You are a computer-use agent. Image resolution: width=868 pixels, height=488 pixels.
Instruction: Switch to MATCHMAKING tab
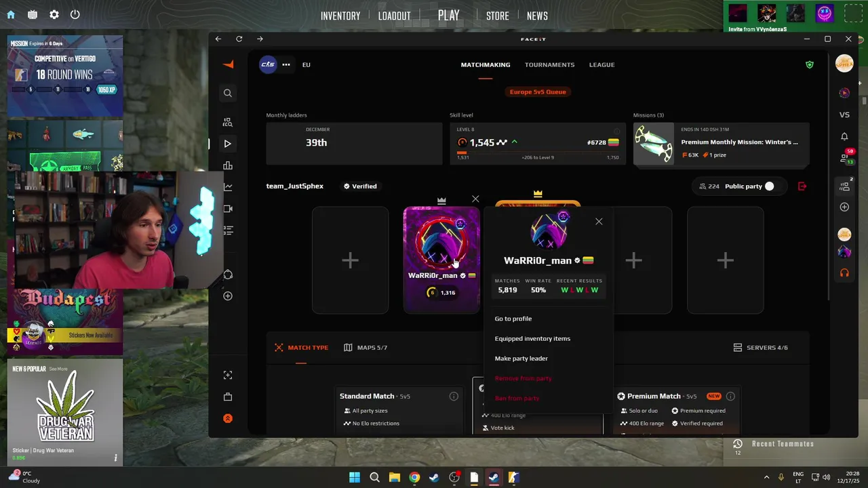486,65
